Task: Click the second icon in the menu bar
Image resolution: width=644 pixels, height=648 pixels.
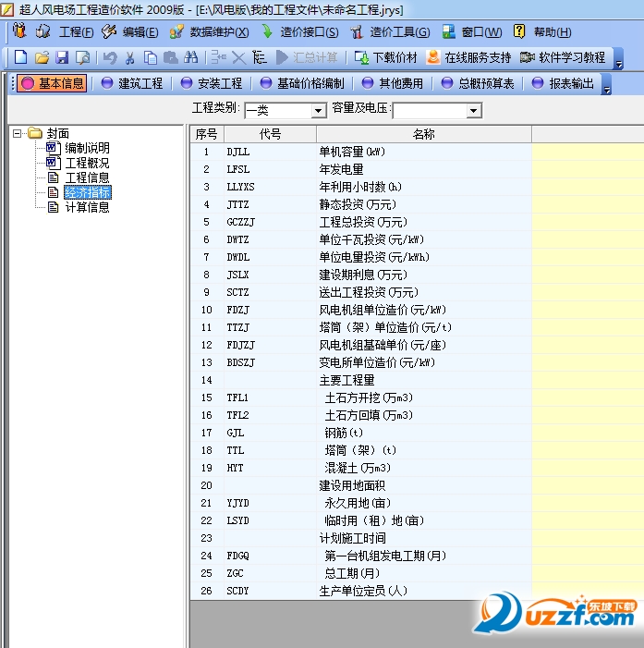Action: pyautogui.click(x=43, y=31)
